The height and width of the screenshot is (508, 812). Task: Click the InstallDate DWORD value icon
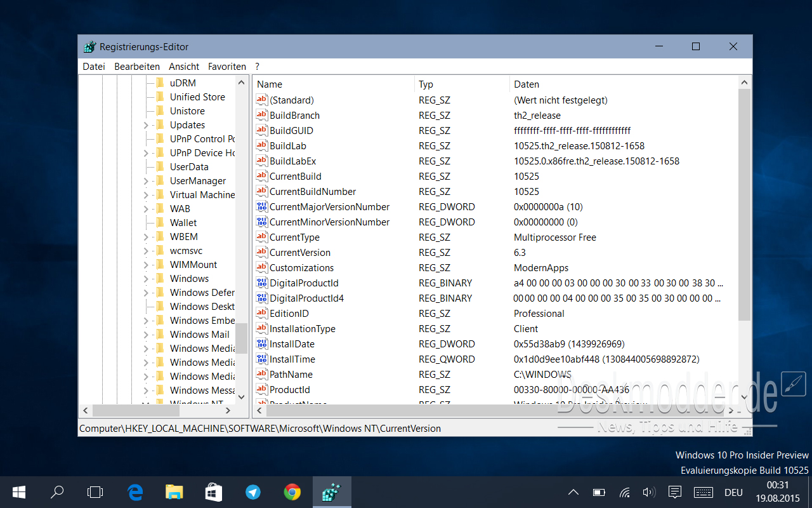click(x=262, y=344)
